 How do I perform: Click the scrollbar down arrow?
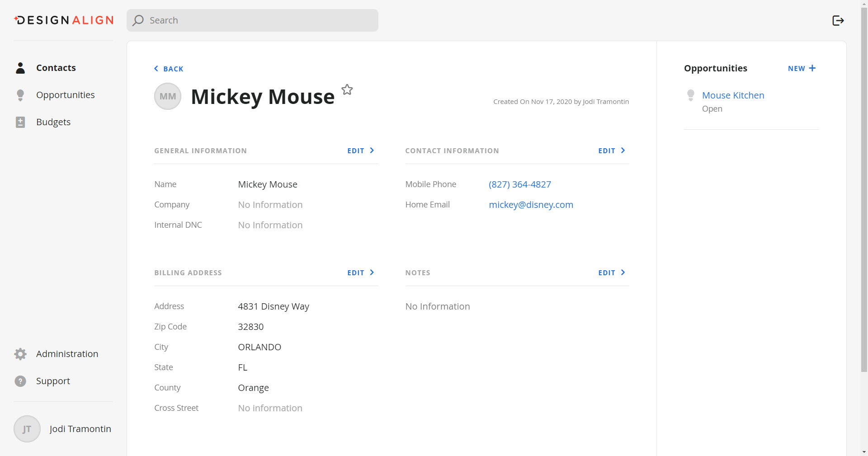864,452
